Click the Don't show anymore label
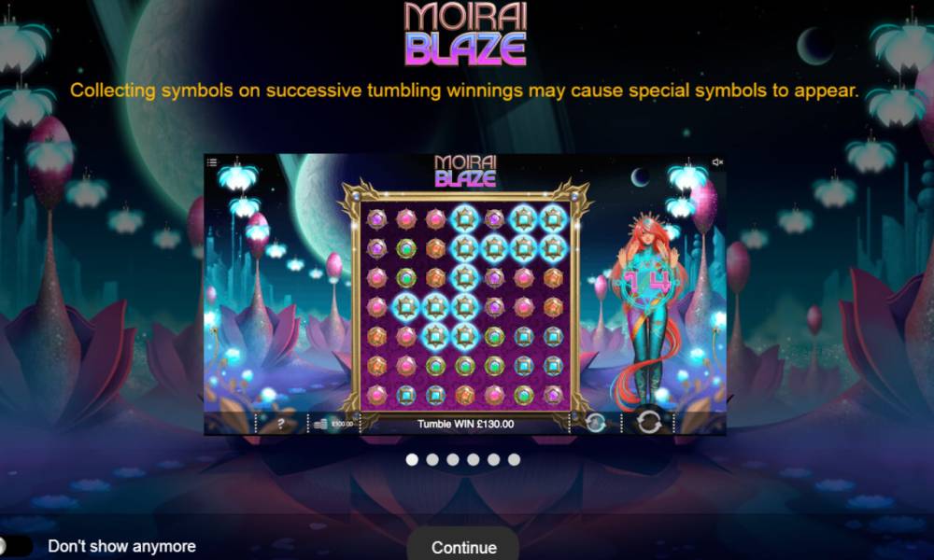This screenshot has width=934, height=560. [121, 546]
